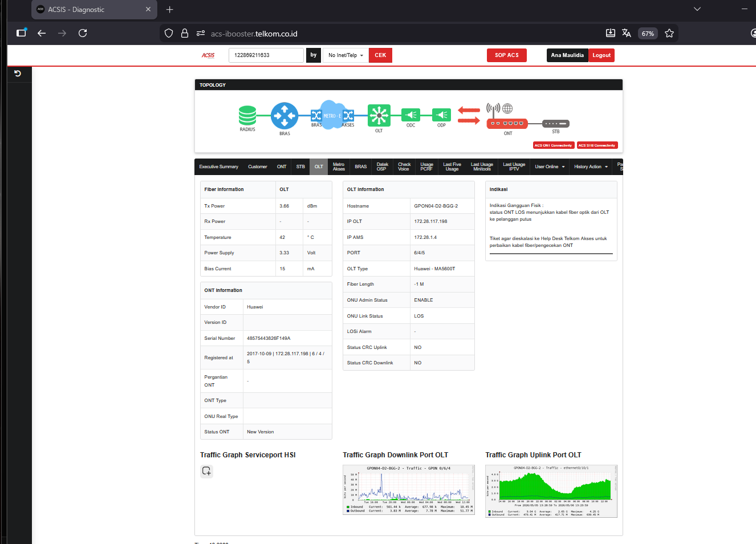Select hostname value GPON04-D2-BGG-2
The image size is (756, 544).
click(x=436, y=206)
